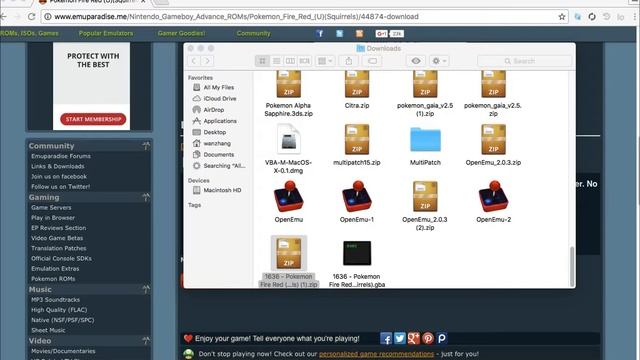Collapse the Music sidebar section
640x360 pixels.
[x=146, y=289]
